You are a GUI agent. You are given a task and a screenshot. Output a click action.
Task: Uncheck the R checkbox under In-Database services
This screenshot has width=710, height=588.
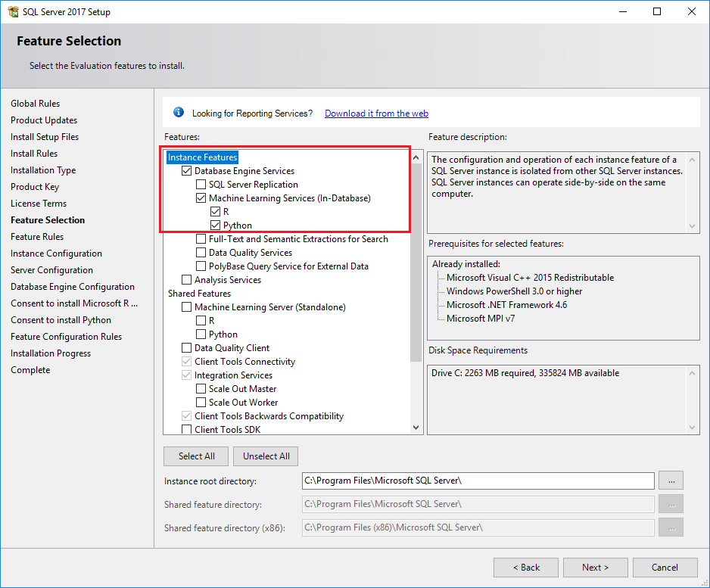pos(216,212)
